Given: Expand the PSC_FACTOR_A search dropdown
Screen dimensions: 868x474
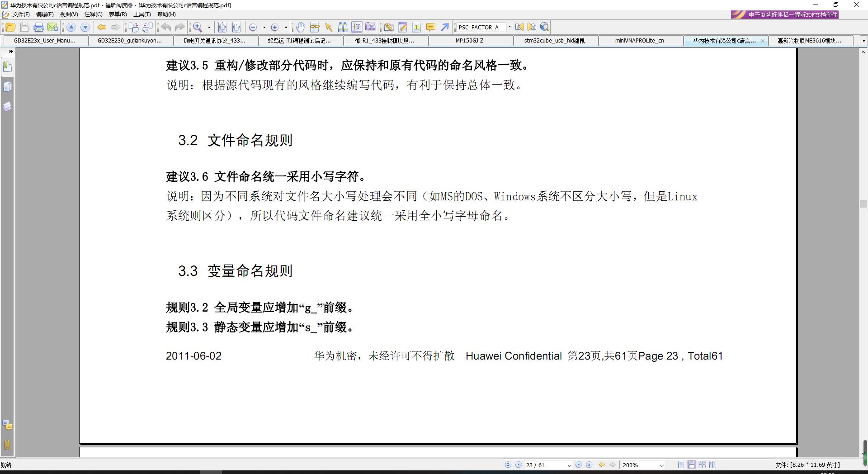Looking at the screenshot, I should click(509, 27).
